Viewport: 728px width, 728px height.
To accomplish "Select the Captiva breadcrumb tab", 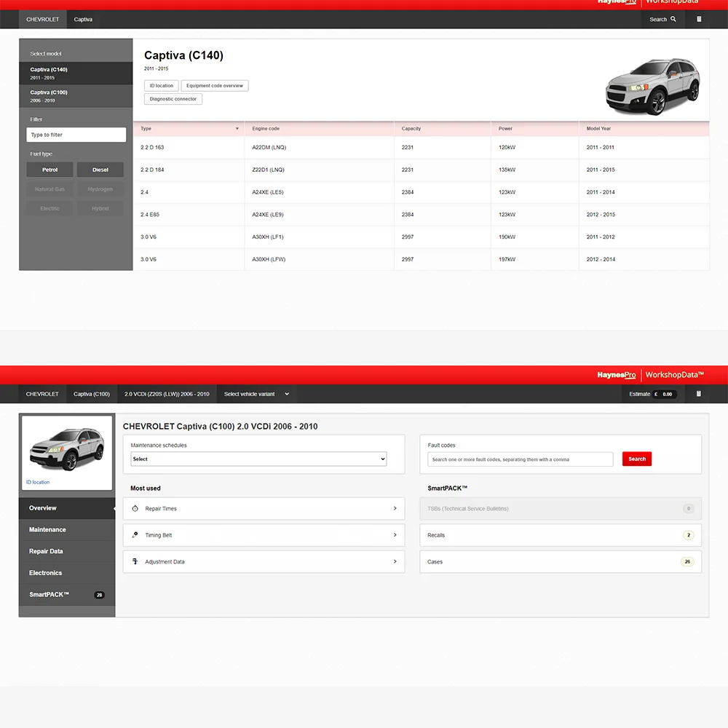I will tap(83, 19).
